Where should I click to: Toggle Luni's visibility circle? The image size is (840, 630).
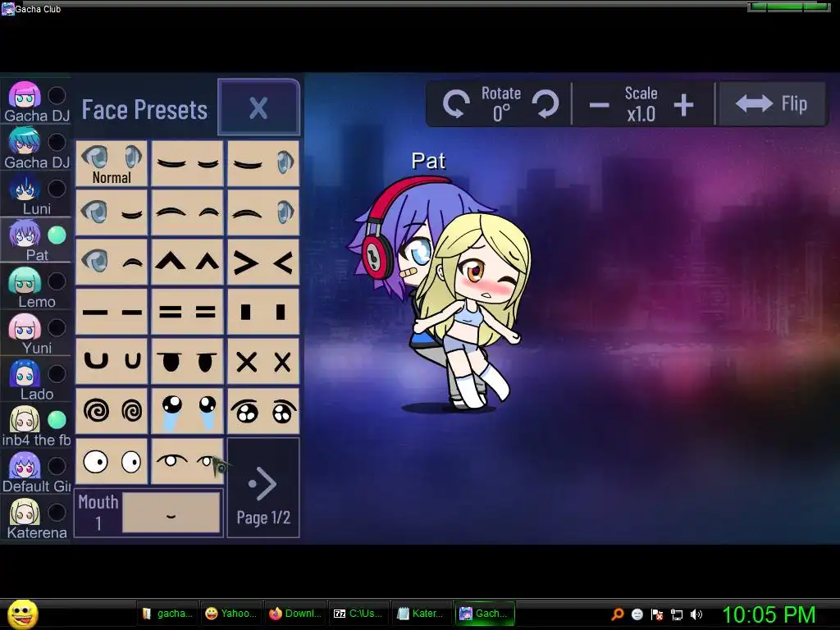pos(57,189)
